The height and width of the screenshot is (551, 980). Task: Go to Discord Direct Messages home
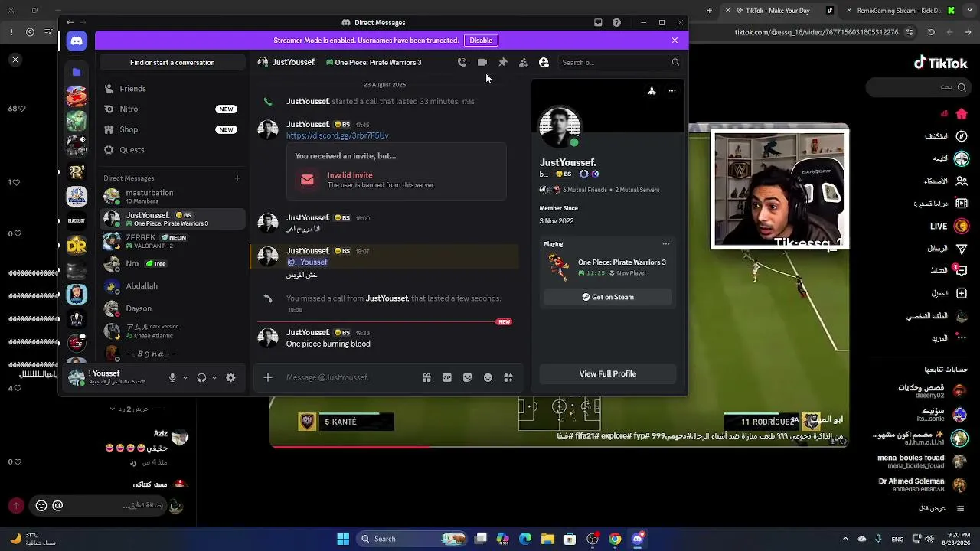pos(77,41)
